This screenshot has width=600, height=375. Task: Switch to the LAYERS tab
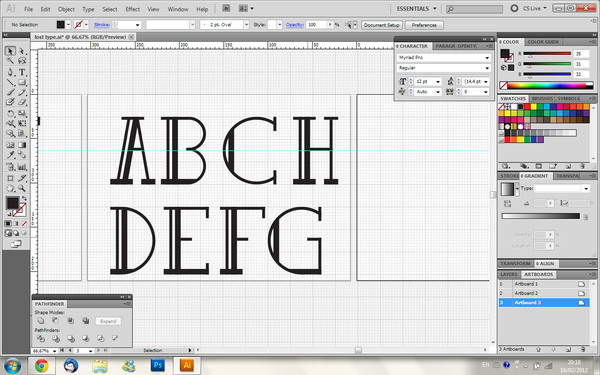(509, 274)
